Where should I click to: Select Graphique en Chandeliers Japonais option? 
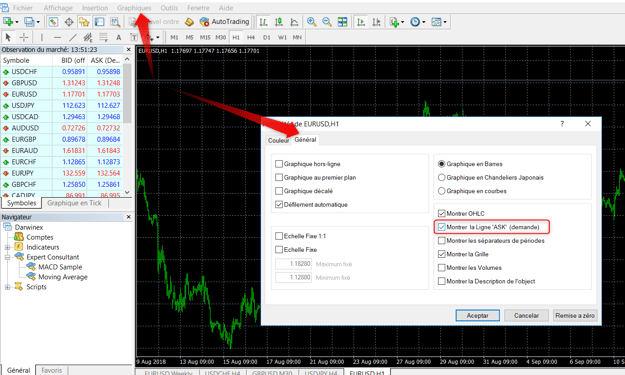click(x=441, y=177)
